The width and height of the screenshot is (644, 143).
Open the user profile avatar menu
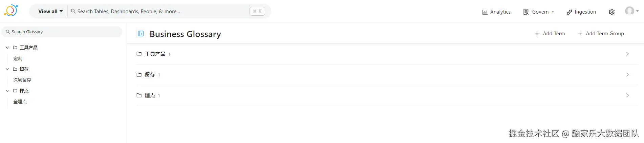630,11
